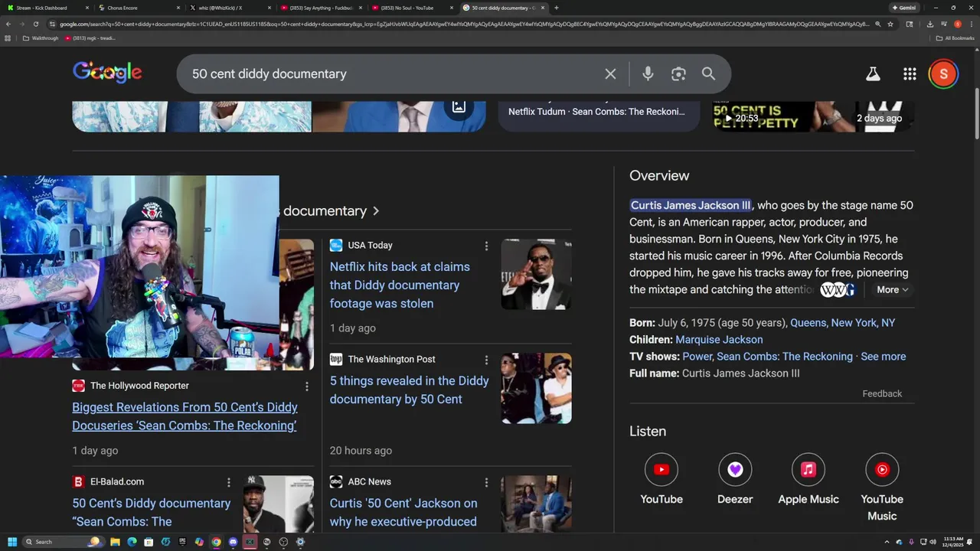Open the Power TV show link
980x551 pixels.
click(697, 357)
